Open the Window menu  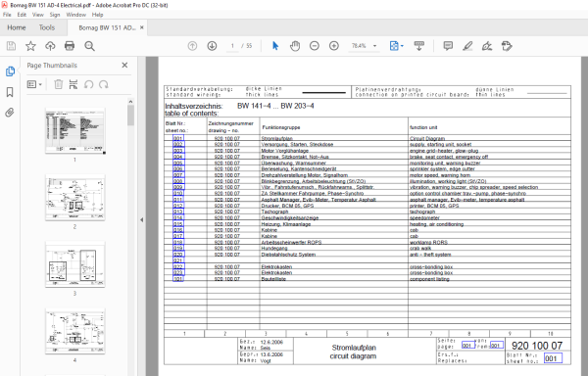76,15
